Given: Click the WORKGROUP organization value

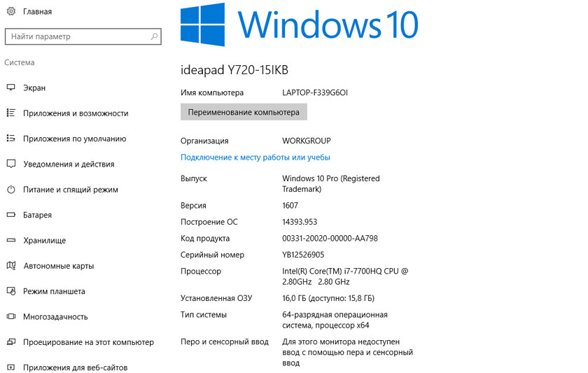Looking at the screenshot, I should point(307,141).
